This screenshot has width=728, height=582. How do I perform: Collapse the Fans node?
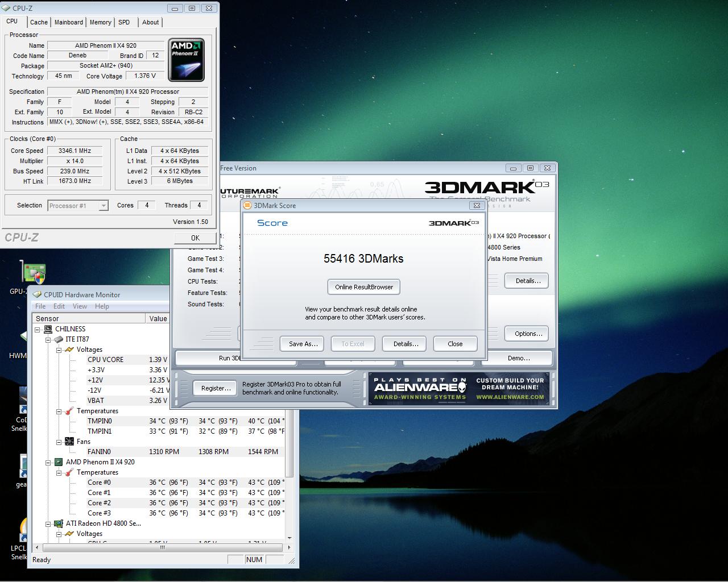point(59,442)
